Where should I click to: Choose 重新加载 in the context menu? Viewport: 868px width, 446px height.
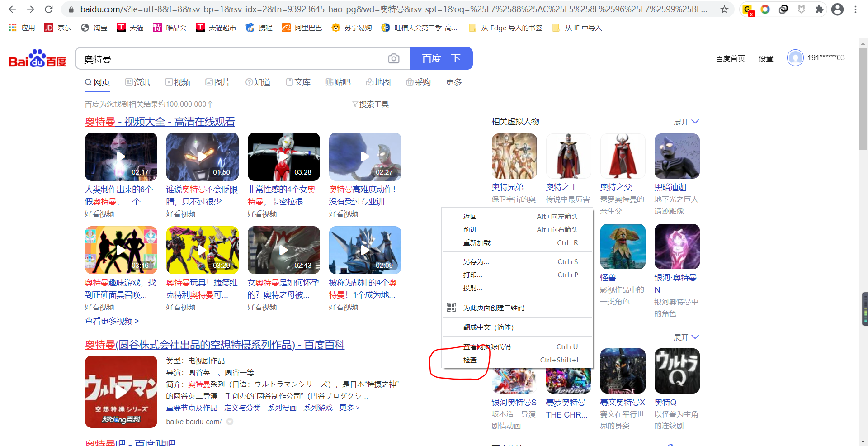pyautogui.click(x=517, y=242)
